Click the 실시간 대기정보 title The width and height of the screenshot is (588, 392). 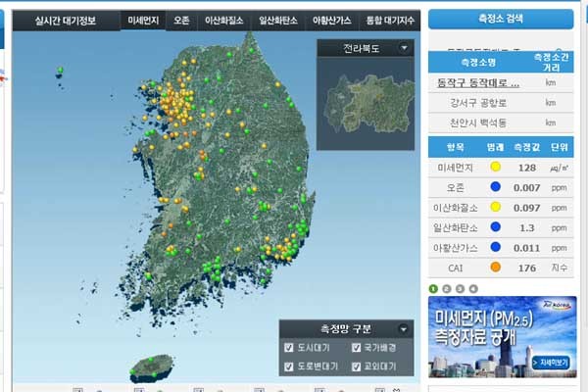pos(66,21)
